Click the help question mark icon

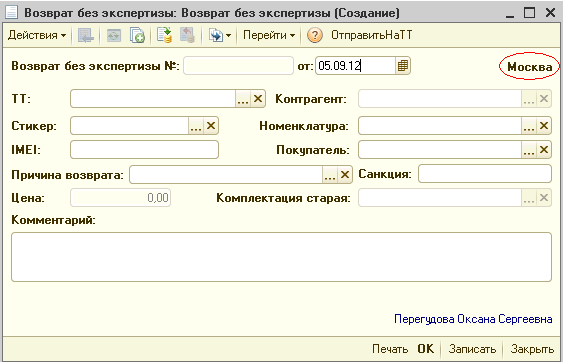[315, 35]
